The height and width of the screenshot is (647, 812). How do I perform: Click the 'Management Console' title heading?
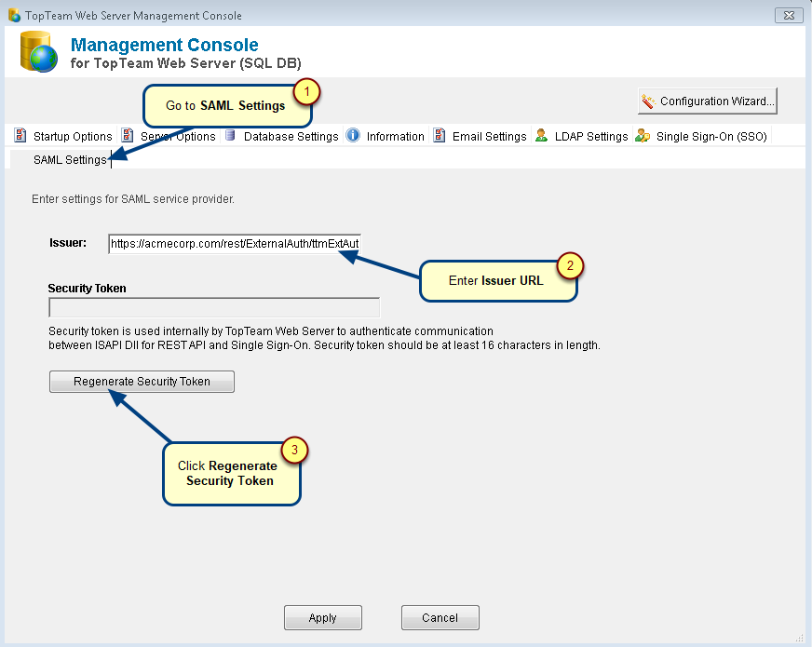tap(165, 45)
